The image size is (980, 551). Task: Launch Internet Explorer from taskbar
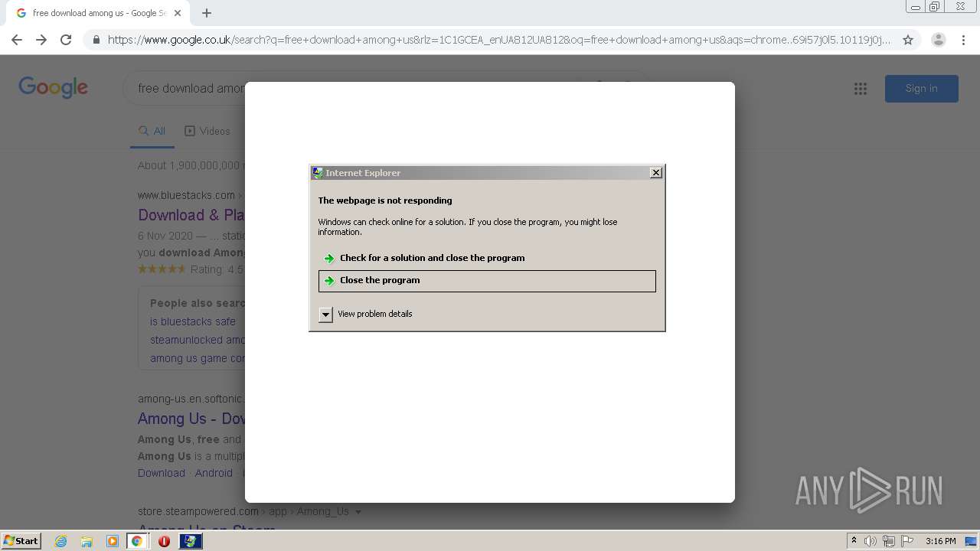tap(61, 541)
